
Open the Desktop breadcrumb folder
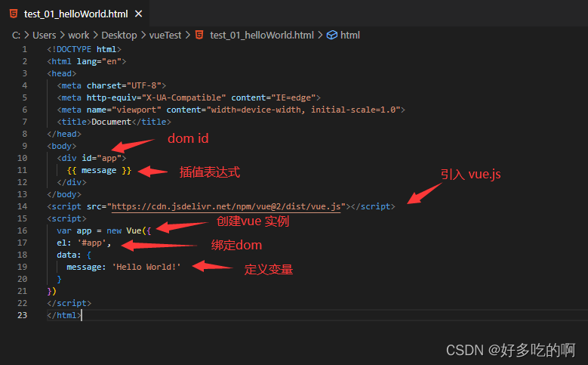point(119,36)
